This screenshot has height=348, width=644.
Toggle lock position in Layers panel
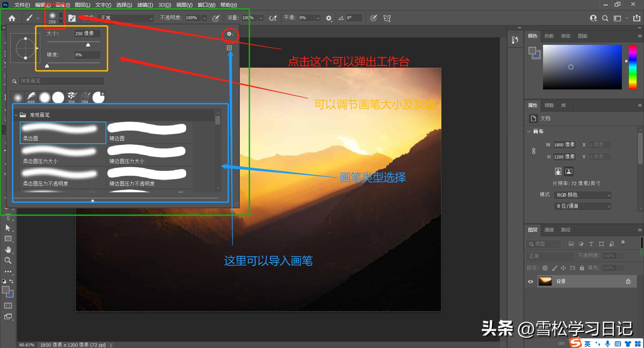[x=563, y=268]
